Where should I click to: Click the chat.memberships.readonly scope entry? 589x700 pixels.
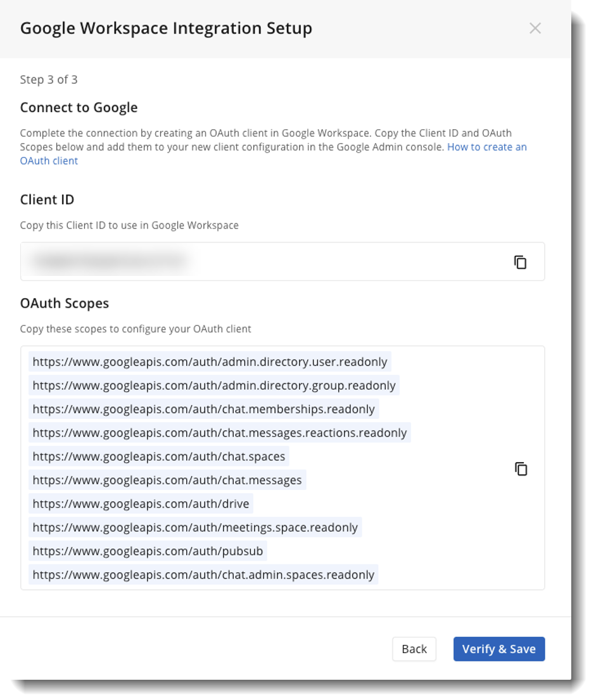pyautogui.click(x=203, y=409)
